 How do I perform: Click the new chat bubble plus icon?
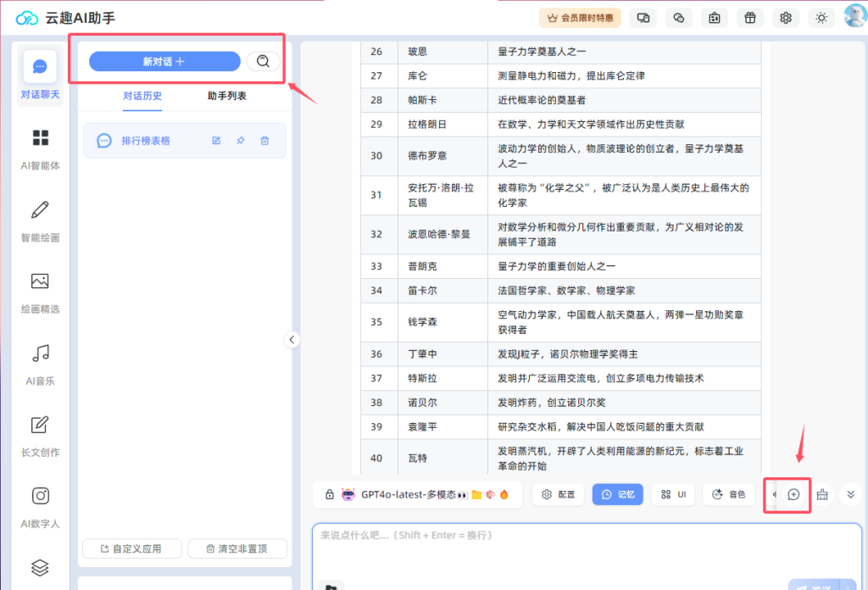(793, 494)
